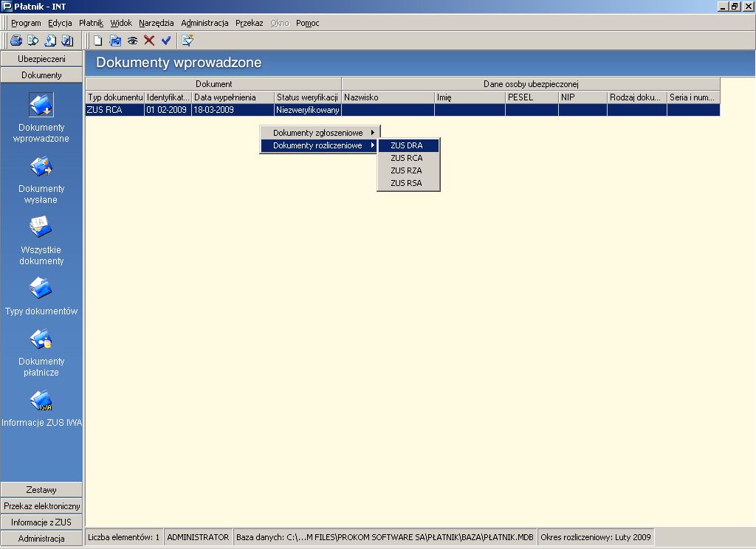This screenshot has height=549, width=756.
Task: Open Informacje ZUS IWA sidebar icon
Action: (41, 401)
